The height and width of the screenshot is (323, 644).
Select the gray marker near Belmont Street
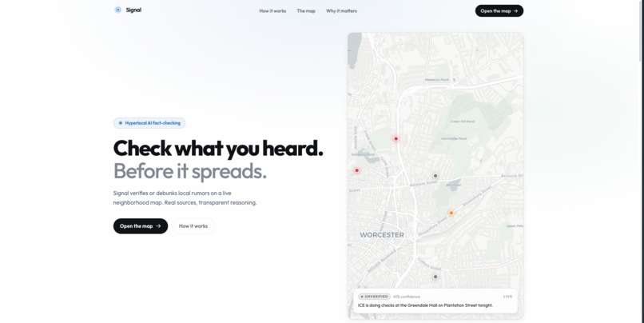[x=435, y=176]
